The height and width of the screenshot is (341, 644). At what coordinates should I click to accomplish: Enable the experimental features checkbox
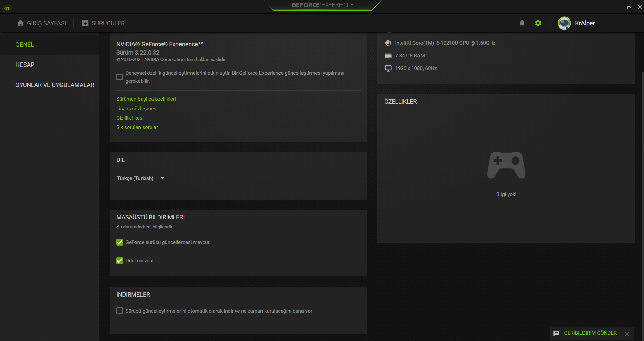coord(120,77)
